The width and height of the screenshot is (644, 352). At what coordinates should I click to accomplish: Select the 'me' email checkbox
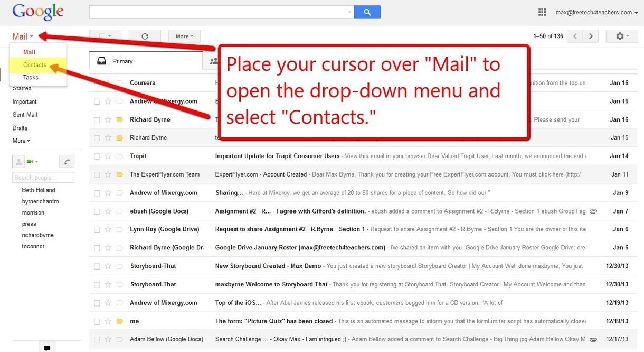coord(97,321)
